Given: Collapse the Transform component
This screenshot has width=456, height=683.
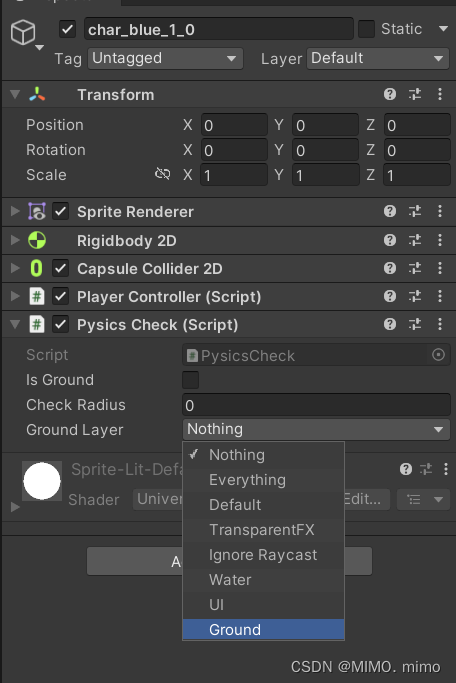Looking at the screenshot, I should pyautogui.click(x=15, y=94).
